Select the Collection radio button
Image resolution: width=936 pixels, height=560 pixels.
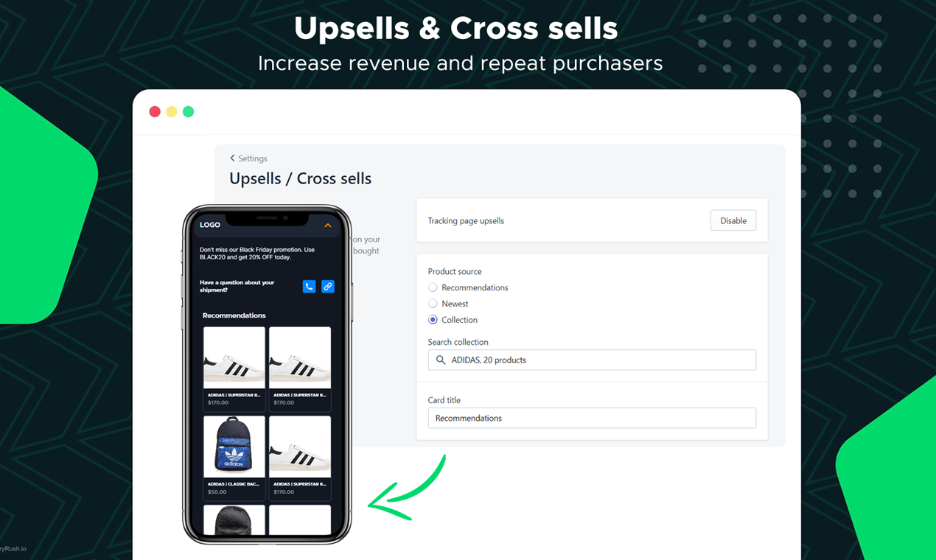point(433,320)
